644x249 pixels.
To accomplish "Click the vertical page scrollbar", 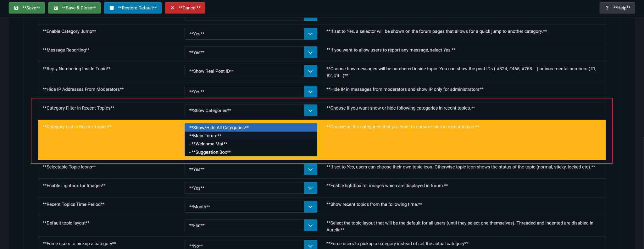I will pyautogui.click(x=643, y=188).
